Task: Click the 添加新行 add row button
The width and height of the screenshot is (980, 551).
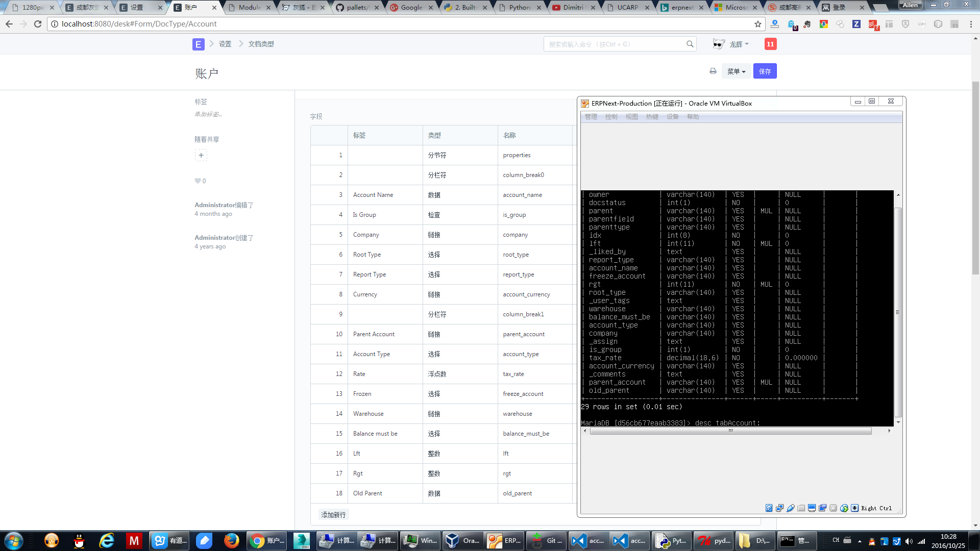Action: coord(333,515)
